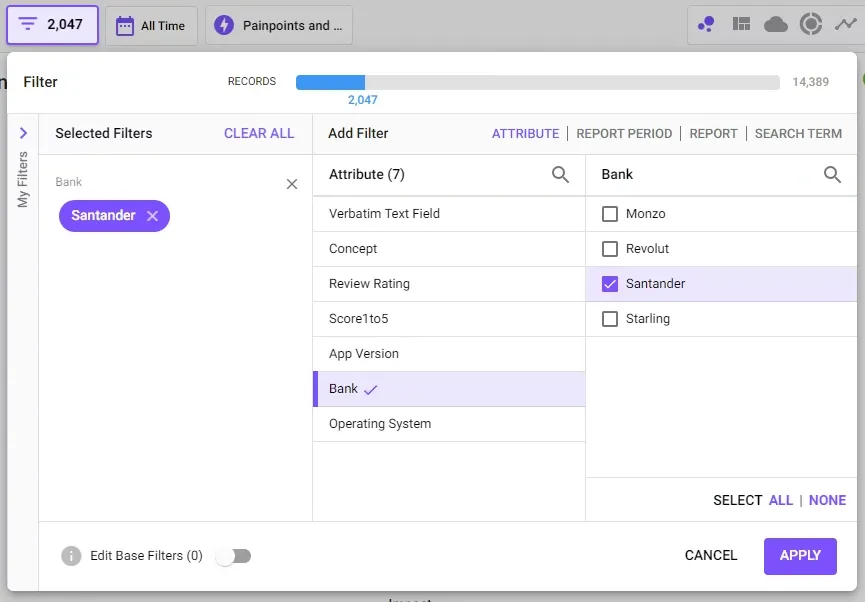Select the App Version attribute

(449, 354)
